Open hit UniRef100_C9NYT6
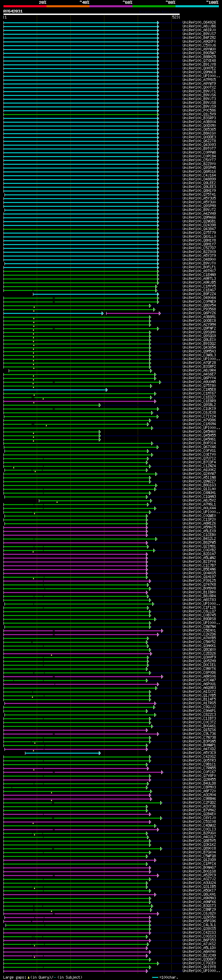The width and height of the screenshot is (222, 980). click(199, 669)
